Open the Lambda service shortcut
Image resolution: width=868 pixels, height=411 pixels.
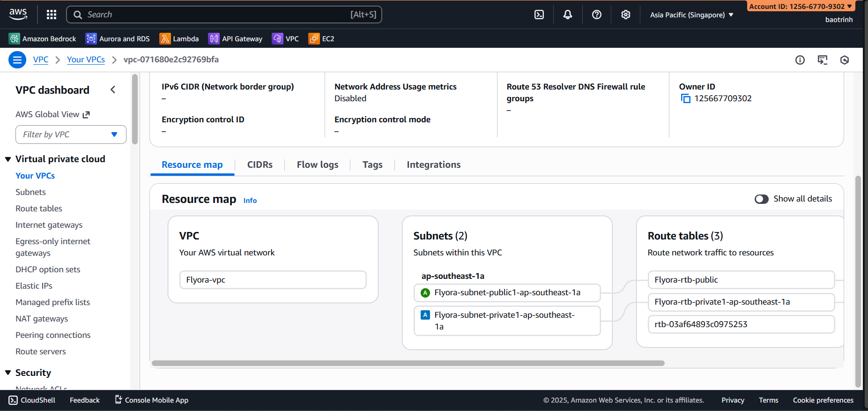click(x=179, y=39)
